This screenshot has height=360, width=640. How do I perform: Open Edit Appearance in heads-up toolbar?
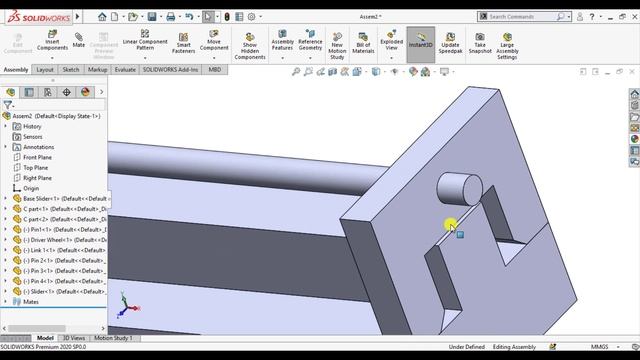pos(413,72)
